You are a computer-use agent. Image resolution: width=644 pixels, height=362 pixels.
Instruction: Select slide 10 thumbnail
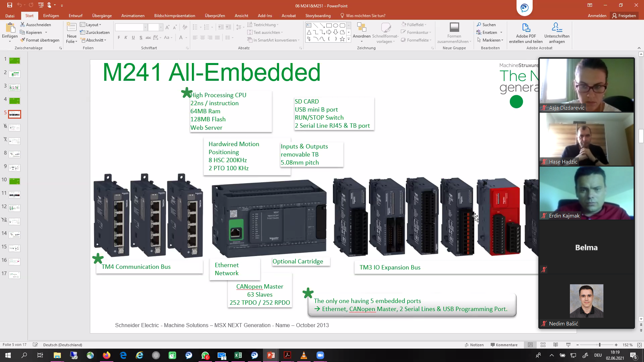point(14,181)
